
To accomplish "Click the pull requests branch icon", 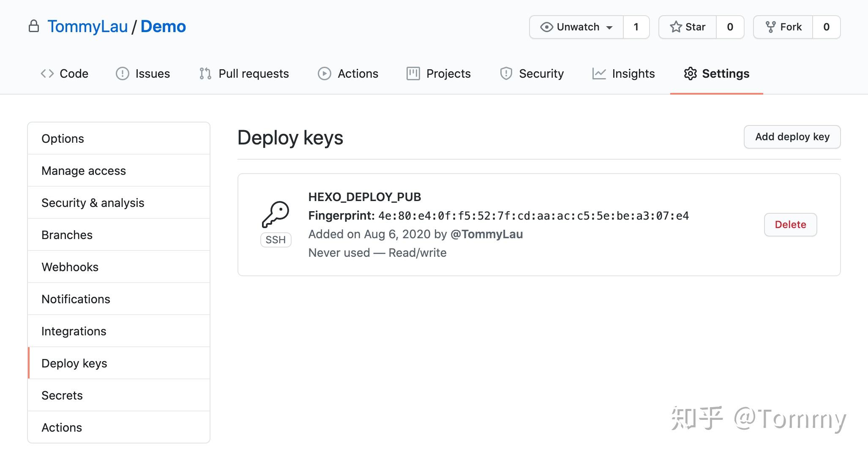I will pos(205,73).
